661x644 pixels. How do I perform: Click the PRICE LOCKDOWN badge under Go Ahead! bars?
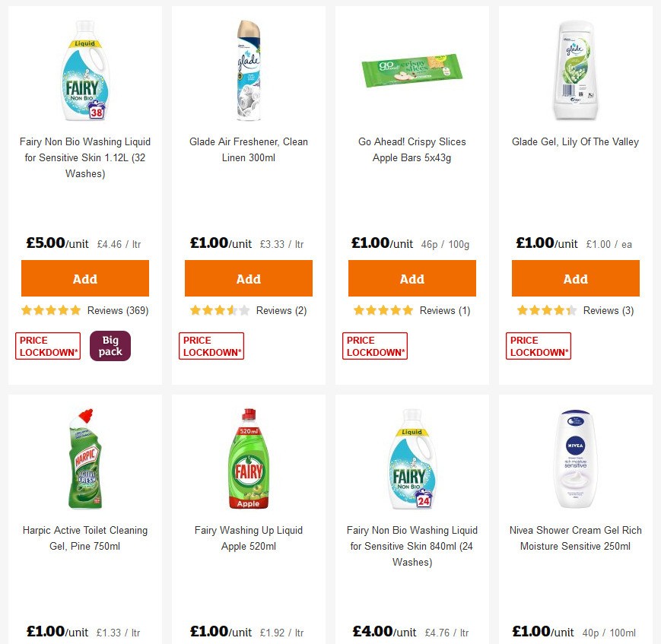(x=374, y=345)
